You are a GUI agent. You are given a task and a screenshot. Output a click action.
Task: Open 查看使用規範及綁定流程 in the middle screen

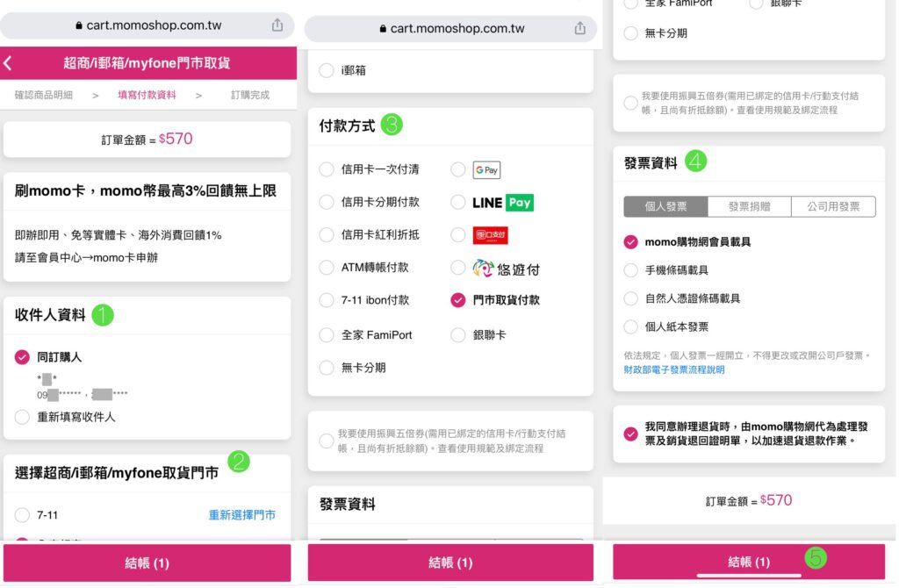[x=490, y=448]
